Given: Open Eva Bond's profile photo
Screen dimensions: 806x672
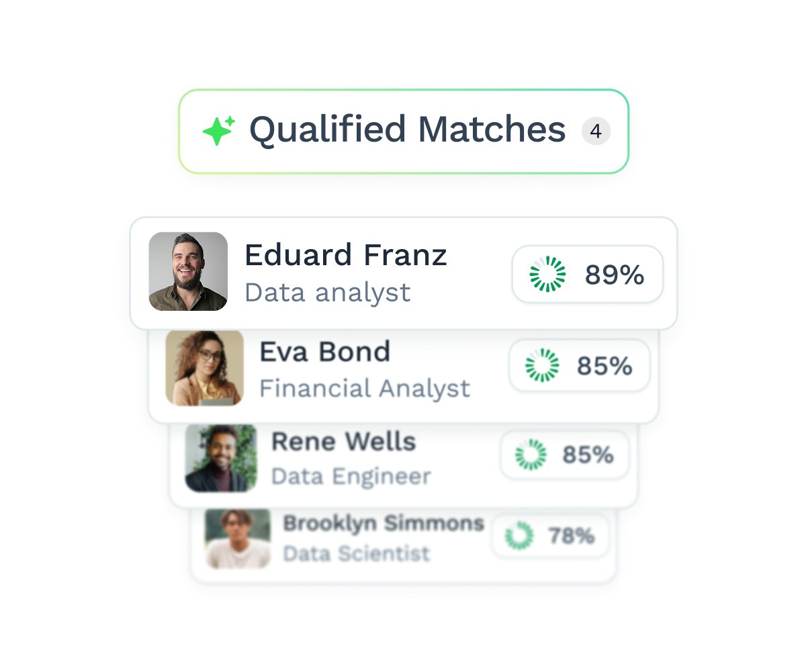Looking at the screenshot, I should click(x=205, y=367).
